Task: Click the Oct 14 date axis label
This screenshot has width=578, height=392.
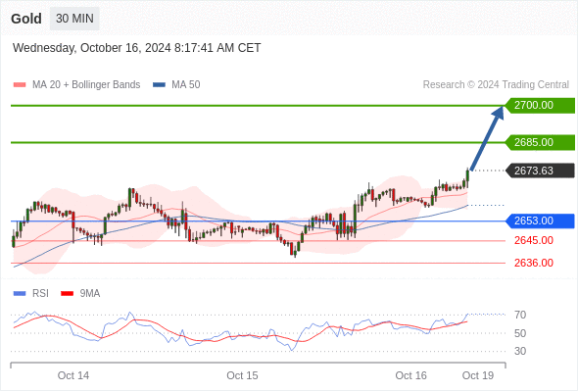Action: 73,375
